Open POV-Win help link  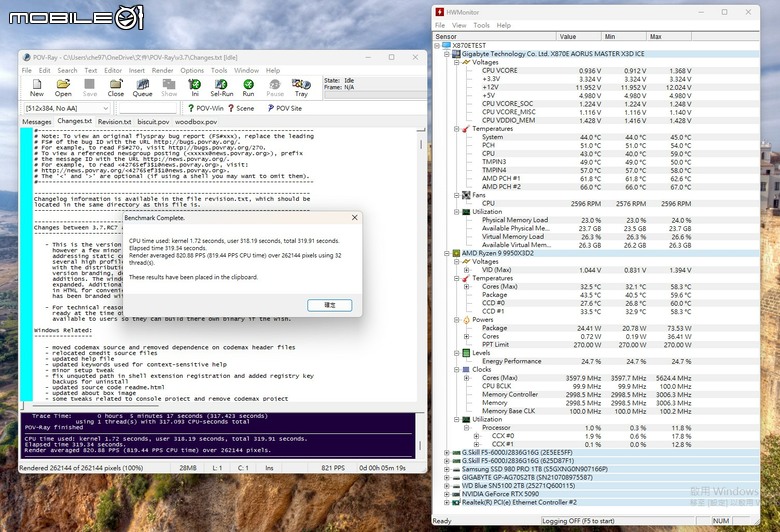tap(205, 108)
